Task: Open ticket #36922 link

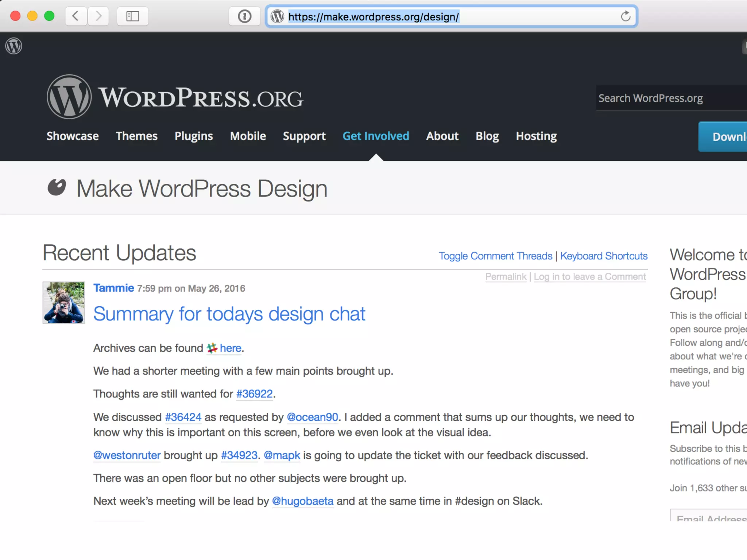Action: (254, 394)
